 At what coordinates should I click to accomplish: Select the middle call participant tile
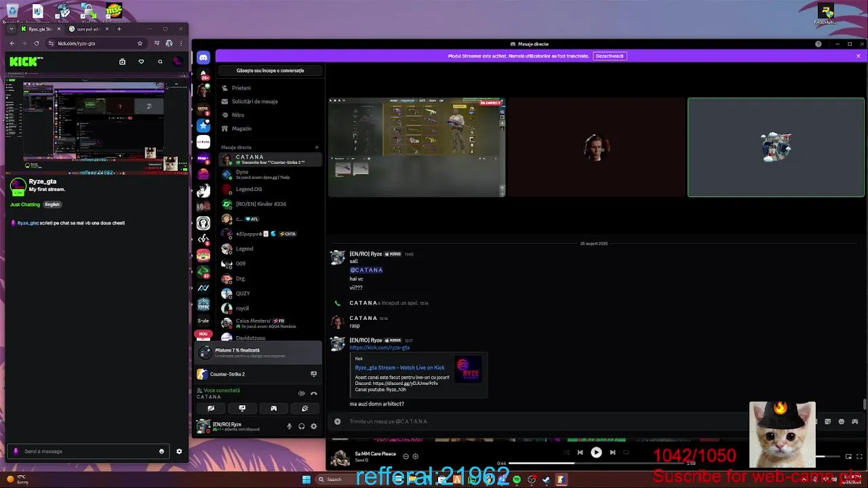click(x=596, y=147)
